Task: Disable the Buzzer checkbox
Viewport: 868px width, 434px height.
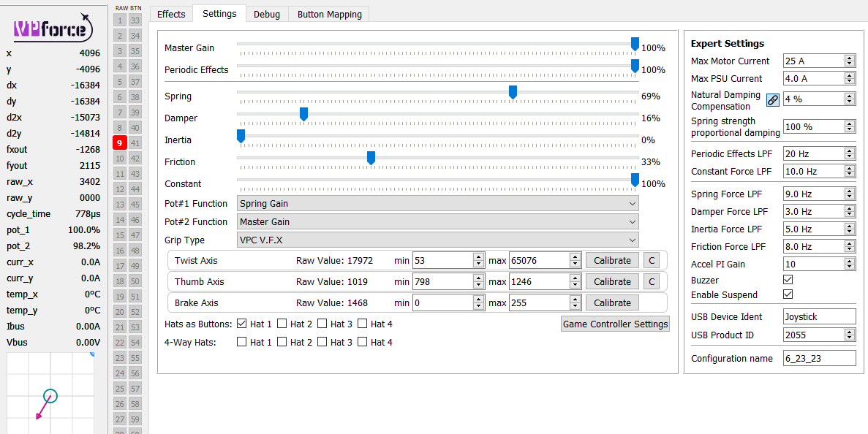Action: click(x=788, y=280)
